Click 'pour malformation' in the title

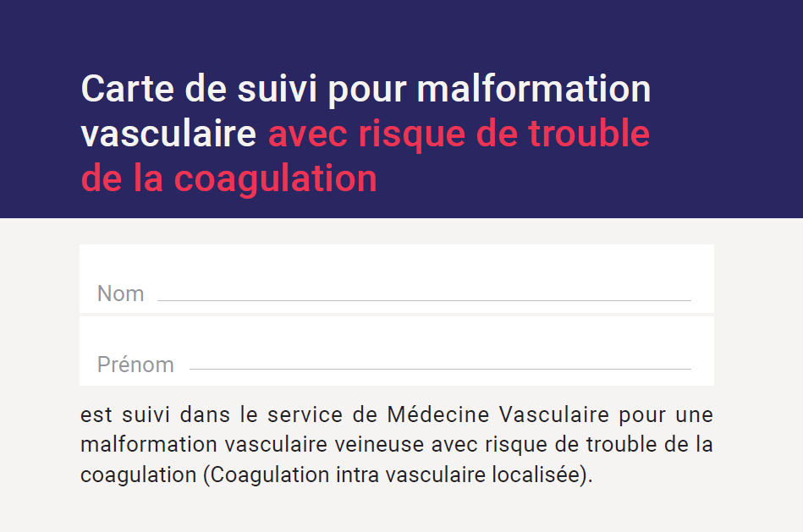[x=490, y=90]
